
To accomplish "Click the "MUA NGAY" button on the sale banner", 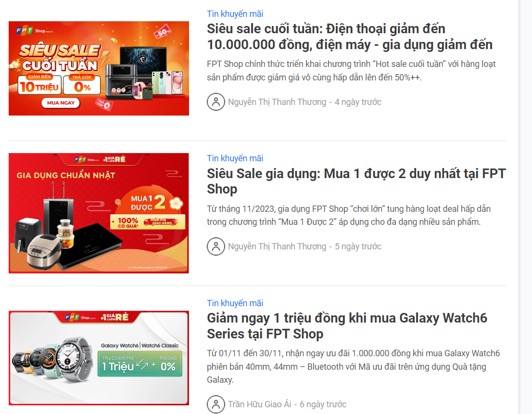I will [x=61, y=103].
